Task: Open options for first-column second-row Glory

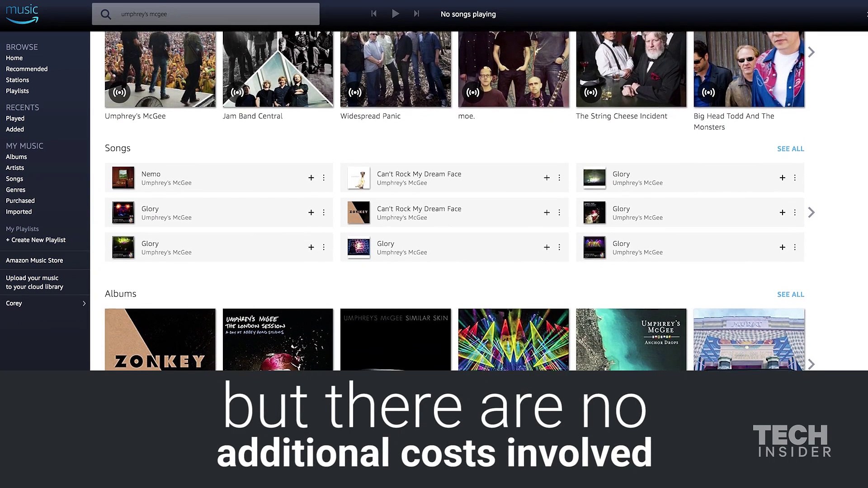Action: tap(324, 212)
